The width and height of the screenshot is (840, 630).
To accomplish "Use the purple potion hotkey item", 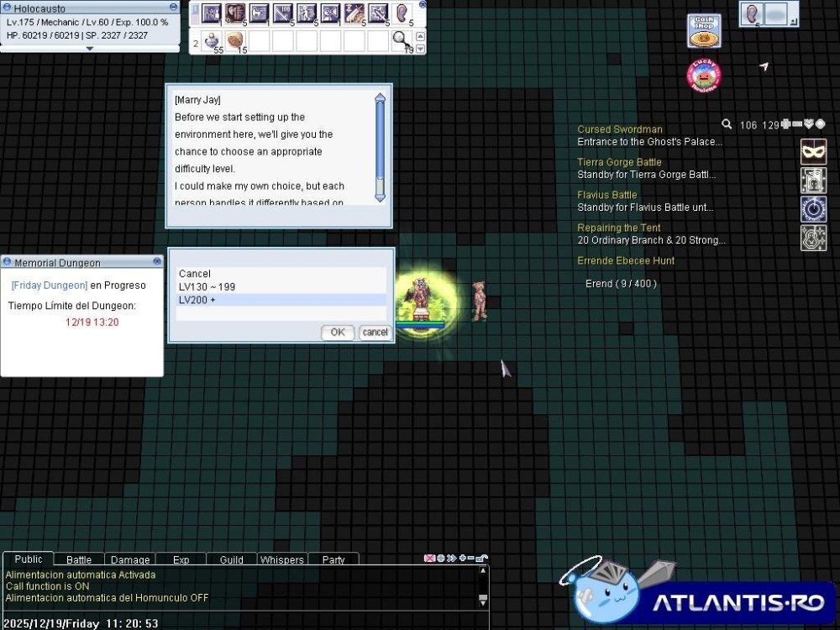I will click(211, 40).
